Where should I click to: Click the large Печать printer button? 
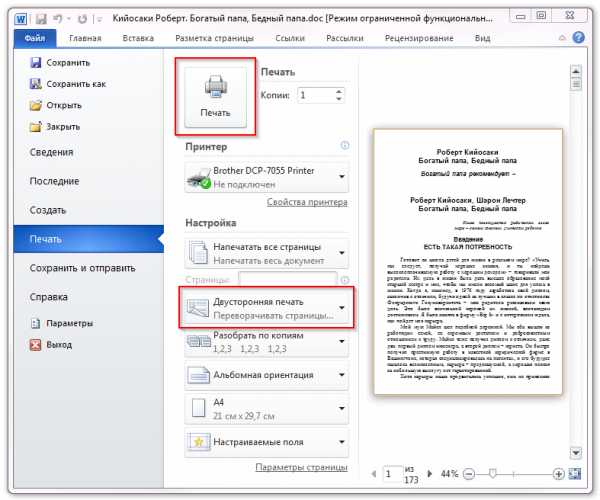pyautogui.click(x=215, y=95)
